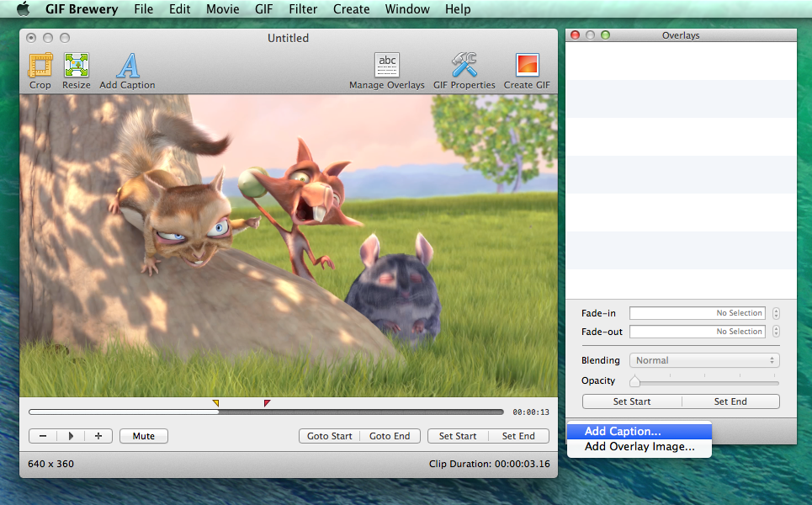Open the Edit menu
Screen dimensions: 812x505
click(x=180, y=8)
